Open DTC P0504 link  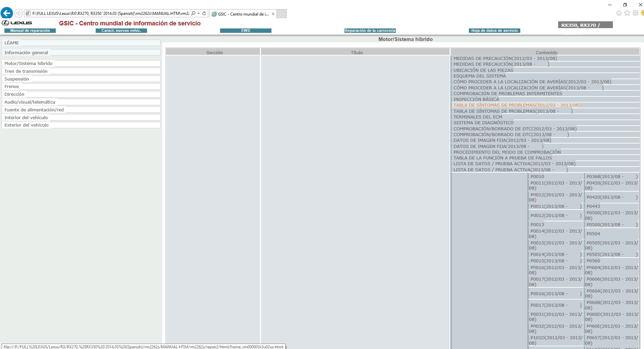click(593, 234)
